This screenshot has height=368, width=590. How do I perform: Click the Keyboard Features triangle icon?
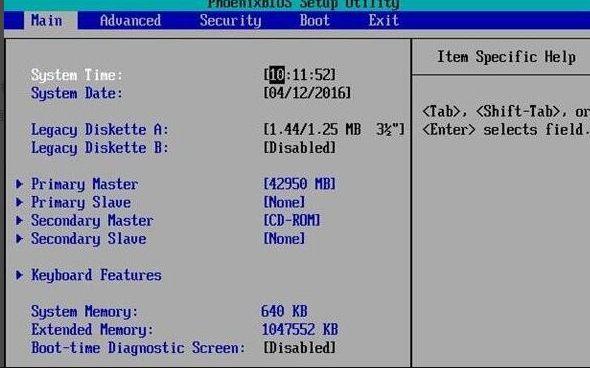[19, 275]
